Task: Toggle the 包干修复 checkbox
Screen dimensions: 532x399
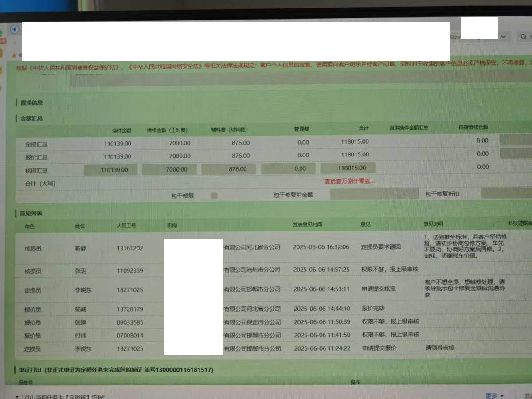Action: pyautogui.click(x=214, y=196)
